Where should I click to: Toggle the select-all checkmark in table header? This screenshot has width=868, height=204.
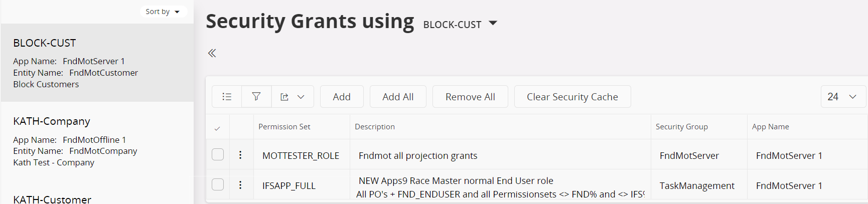217,128
